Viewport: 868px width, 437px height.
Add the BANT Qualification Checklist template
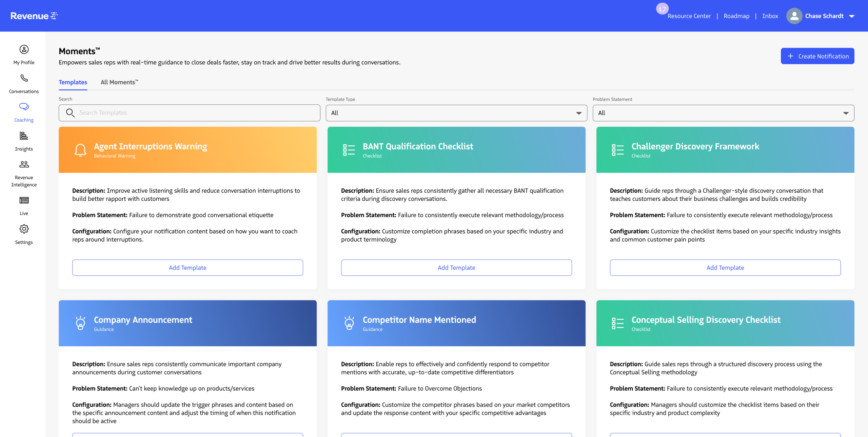456,268
